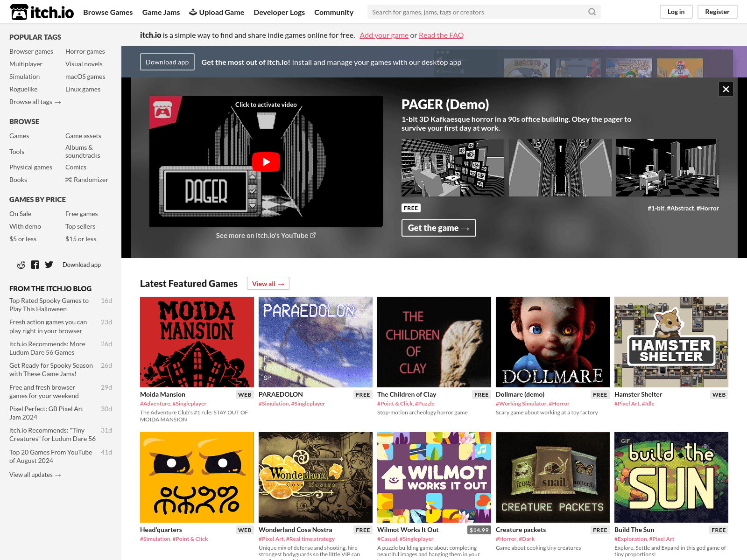Viewport: 747px width, 560px height.
Task: Open Browse all tags link
Action: [x=35, y=102]
